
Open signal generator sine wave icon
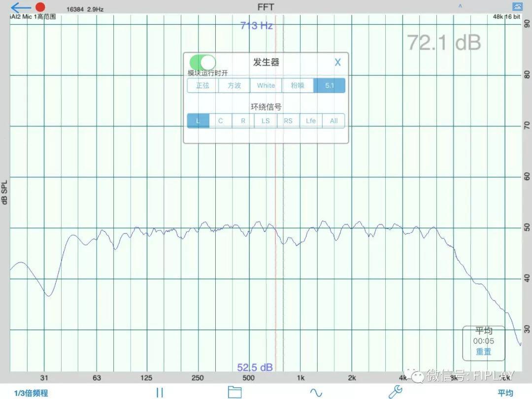click(x=315, y=392)
